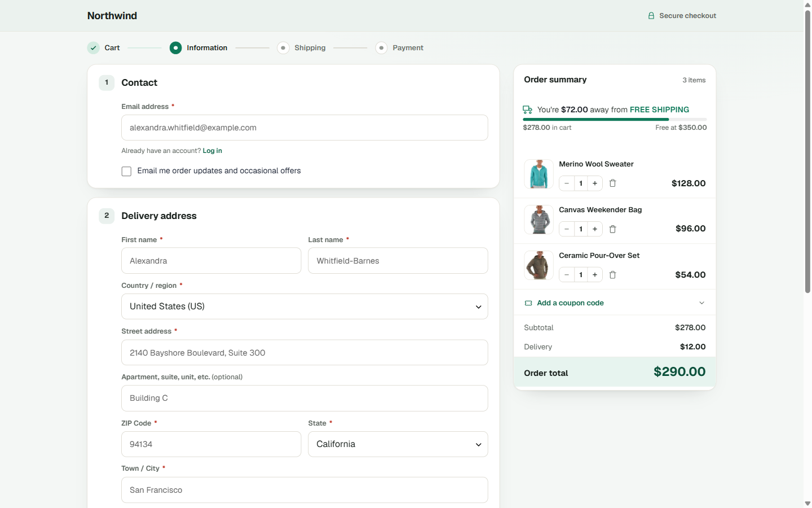Viewport: 812px width, 508px height.
Task: Increase Merino Wool Sweater quantity
Action: coord(595,183)
